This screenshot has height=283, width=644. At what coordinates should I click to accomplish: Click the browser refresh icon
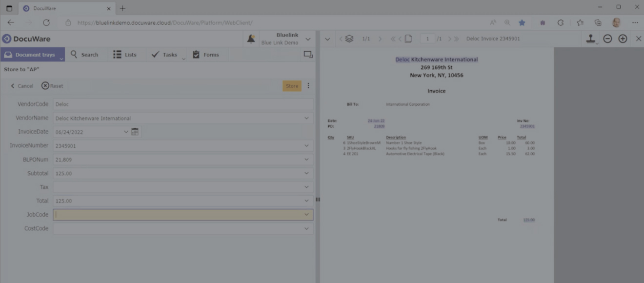(46, 22)
